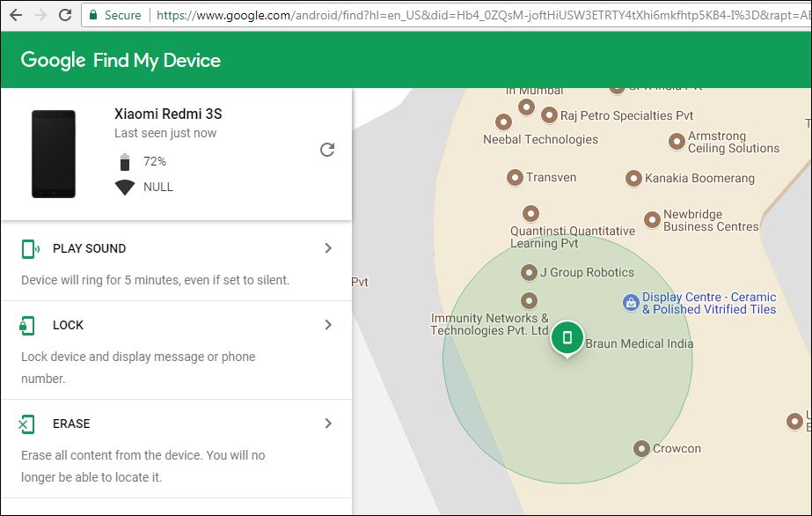This screenshot has height=516, width=812.
Task: Click the Raj Petro Specialties marker
Action: coord(550,115)
